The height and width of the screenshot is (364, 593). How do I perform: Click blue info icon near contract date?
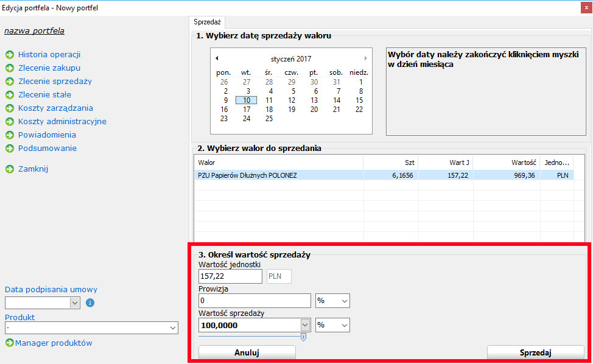89,303
